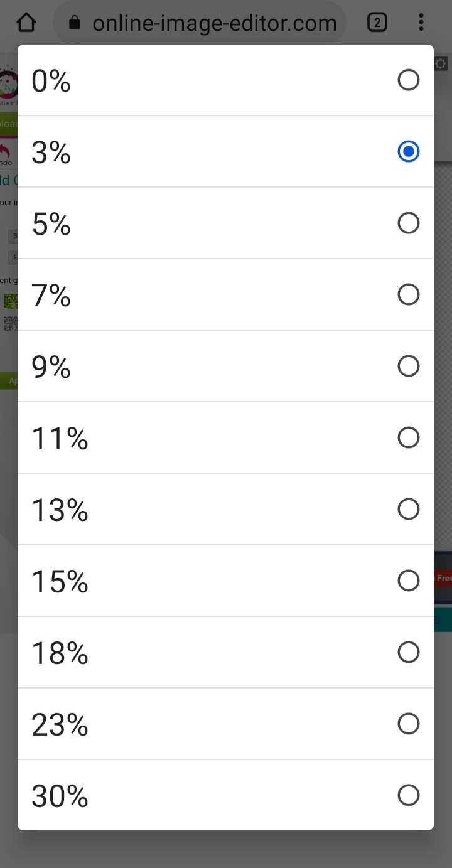
Task: Click the selected 3% radio button
Action: coord(408,151)
